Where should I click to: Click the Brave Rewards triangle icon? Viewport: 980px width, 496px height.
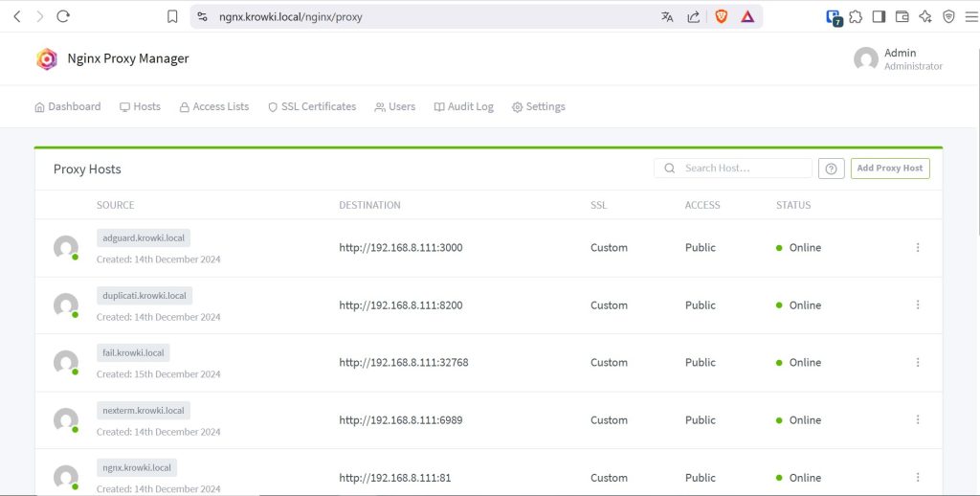pos(747,17)
